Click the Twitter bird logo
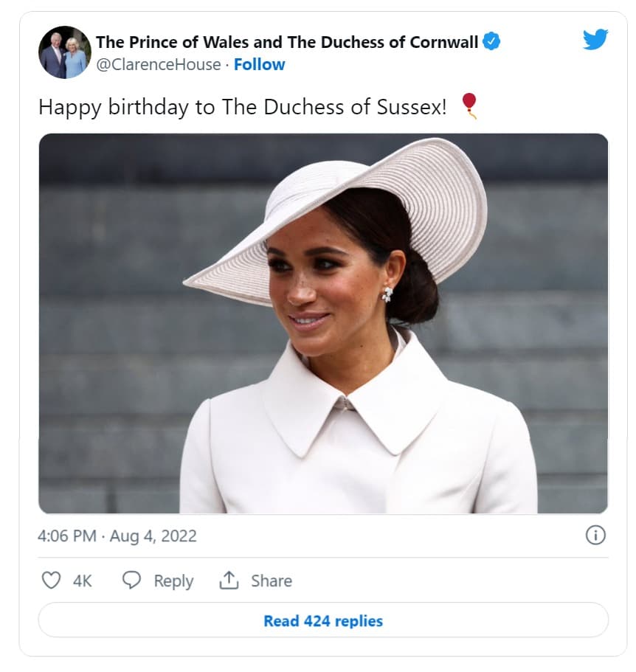Image resolution: width=636 pixels, height=672 pixels. coord(595,39)
